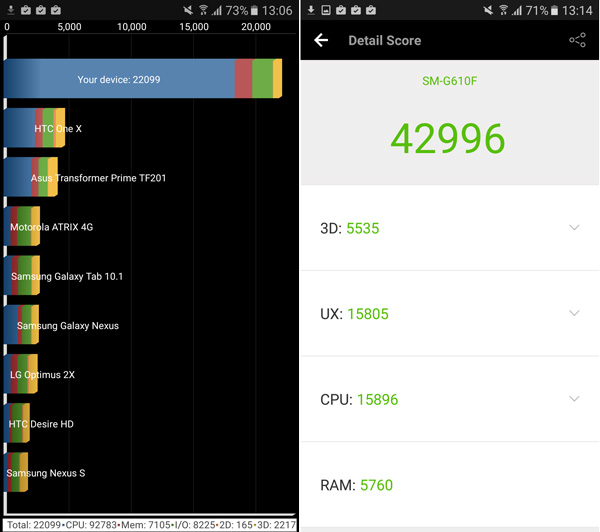Expand the CPU: 15896 score row
Screen dimensions: 600x532
tap(450, 399)
